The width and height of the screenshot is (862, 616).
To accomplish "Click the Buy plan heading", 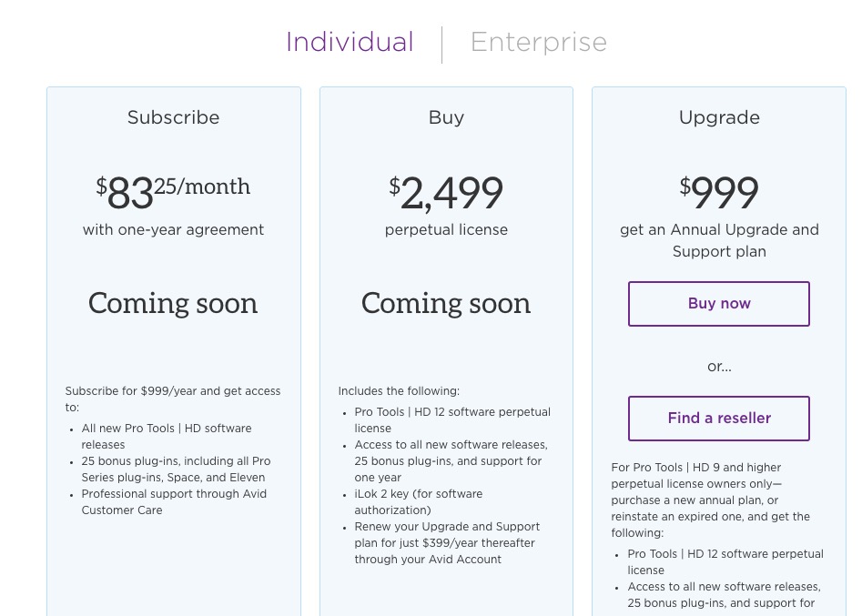I will 446,118.
